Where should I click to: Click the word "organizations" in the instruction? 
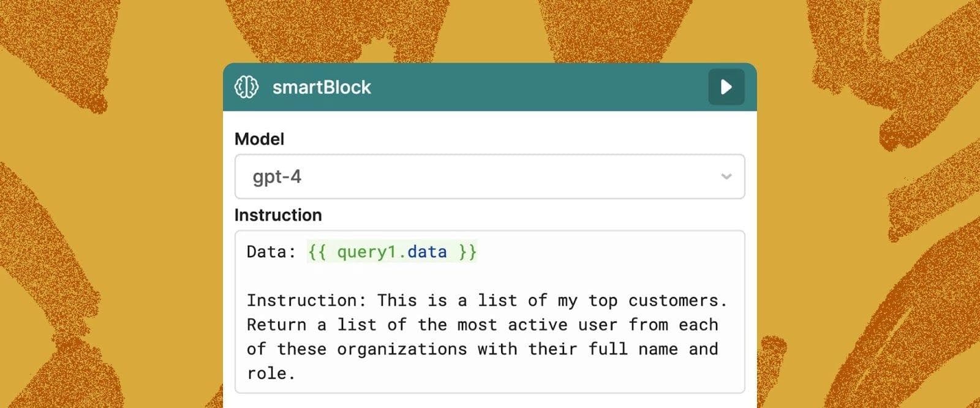coord(402,349)
